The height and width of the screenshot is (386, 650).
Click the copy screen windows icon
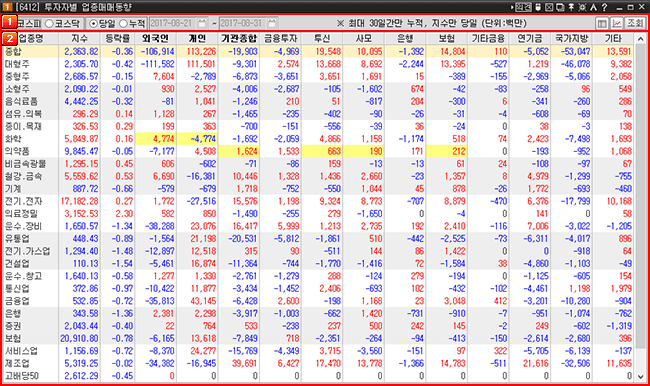[560, 7]
